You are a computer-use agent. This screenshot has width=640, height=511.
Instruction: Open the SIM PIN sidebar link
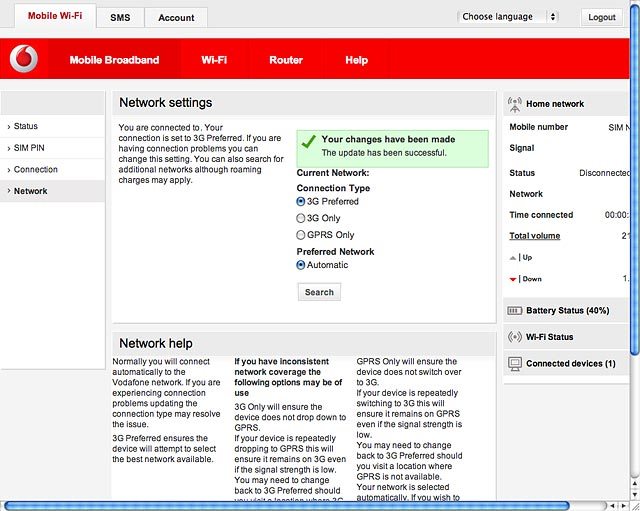[x=52, y=148]
